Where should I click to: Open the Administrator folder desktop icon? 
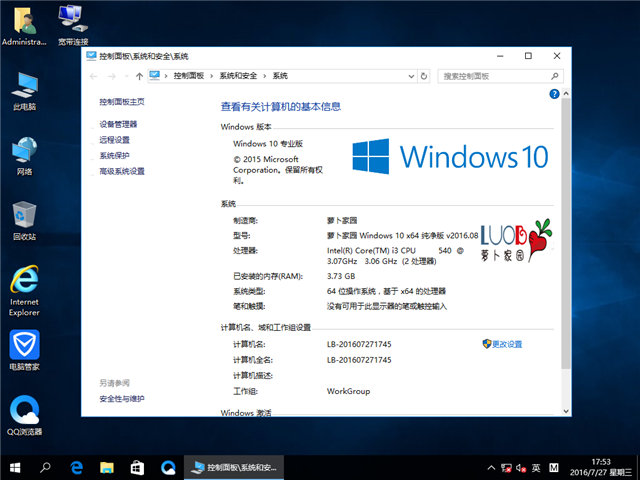24,25
